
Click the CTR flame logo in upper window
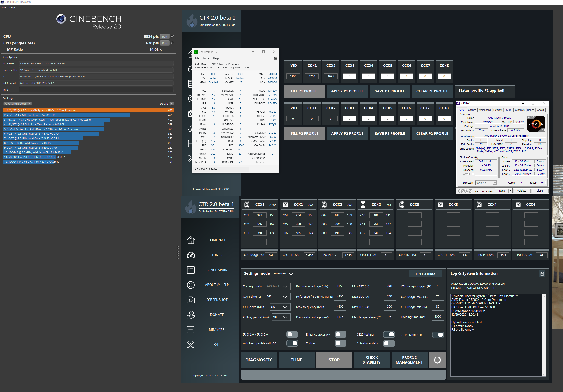(192, 21)
